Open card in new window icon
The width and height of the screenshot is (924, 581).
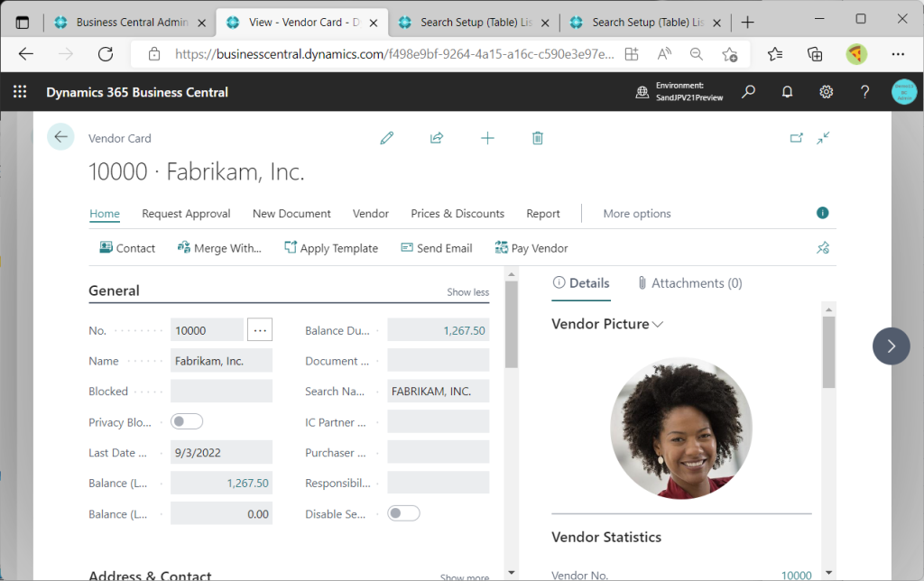(x=796, y=138)
